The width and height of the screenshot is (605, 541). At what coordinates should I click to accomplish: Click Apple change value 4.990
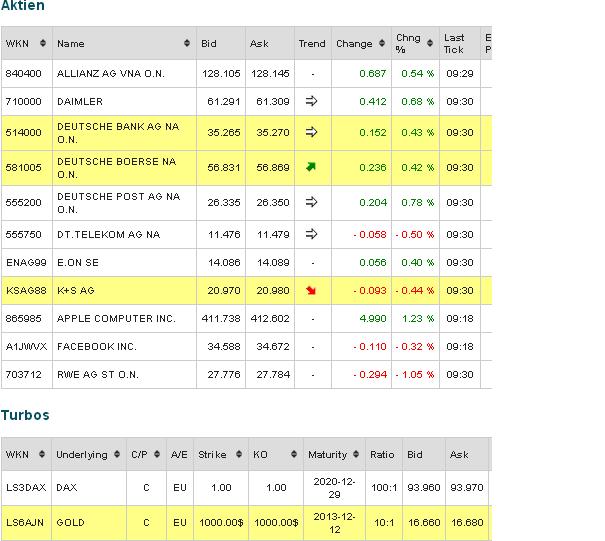click(x=373, y=318)
